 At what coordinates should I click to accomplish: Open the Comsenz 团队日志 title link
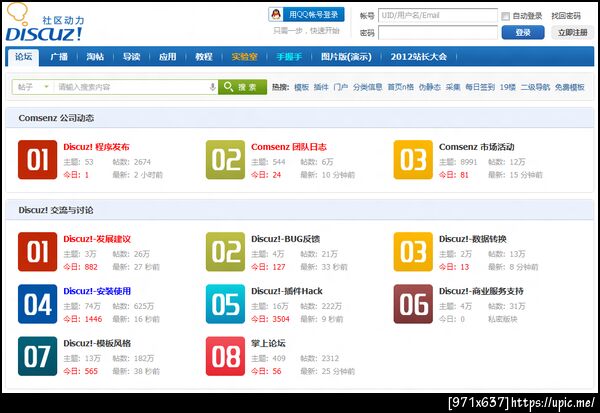[x=289, y=147]
